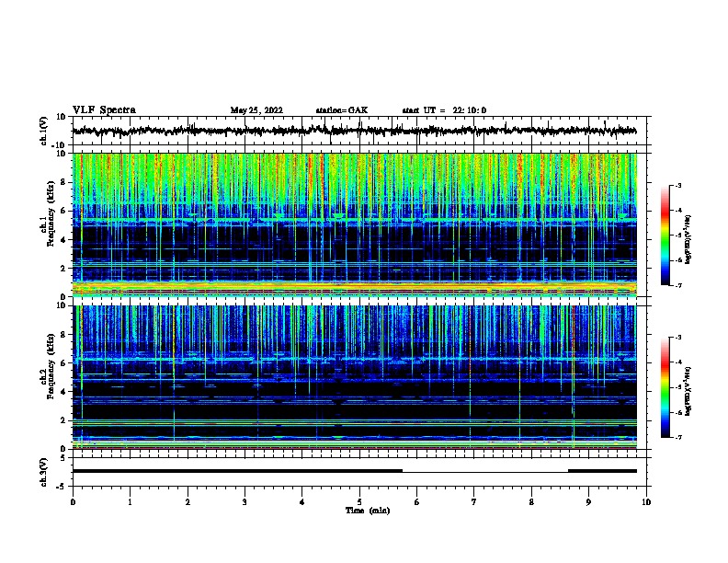
Task: Click the "4" kHz tick on ch.2 frequency axis
Action: pos(63,392)
